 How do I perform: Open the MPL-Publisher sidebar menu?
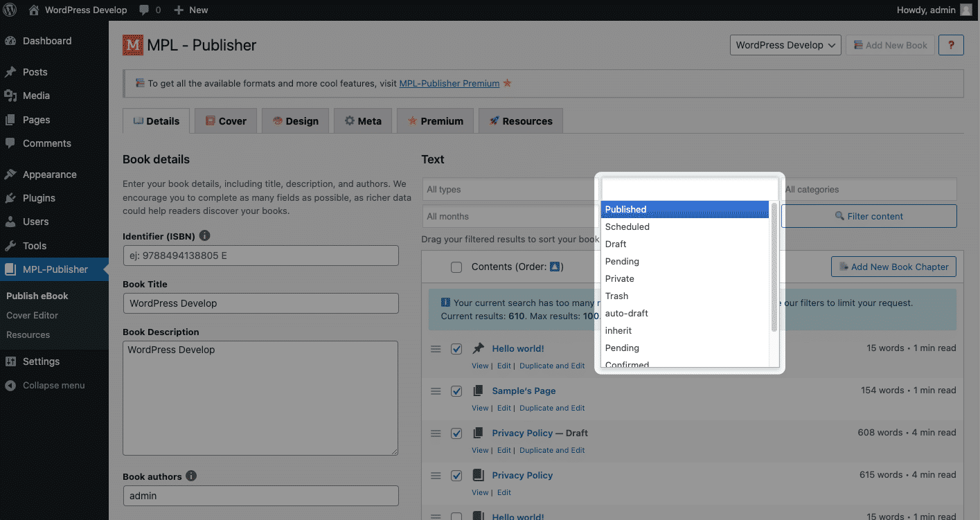pos(54,269)
